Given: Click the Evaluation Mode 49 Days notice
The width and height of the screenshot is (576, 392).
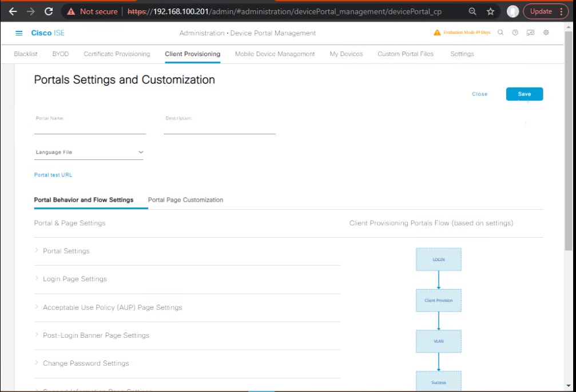Looking at the screenshot, I should point(467,33).
